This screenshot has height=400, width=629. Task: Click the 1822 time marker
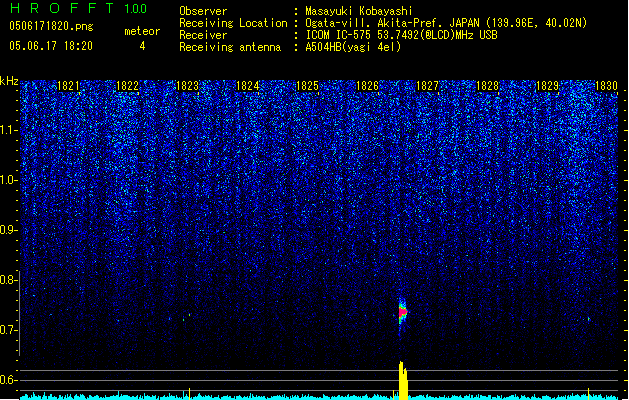click(x=127, y=86)
